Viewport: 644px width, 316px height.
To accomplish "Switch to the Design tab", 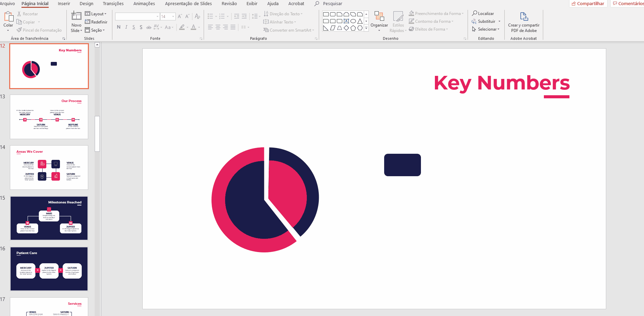I will tap(87, 4).
